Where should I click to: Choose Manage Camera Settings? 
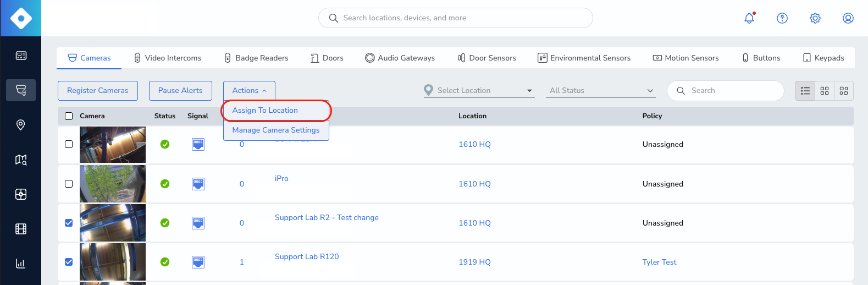[x=276, y=130]
